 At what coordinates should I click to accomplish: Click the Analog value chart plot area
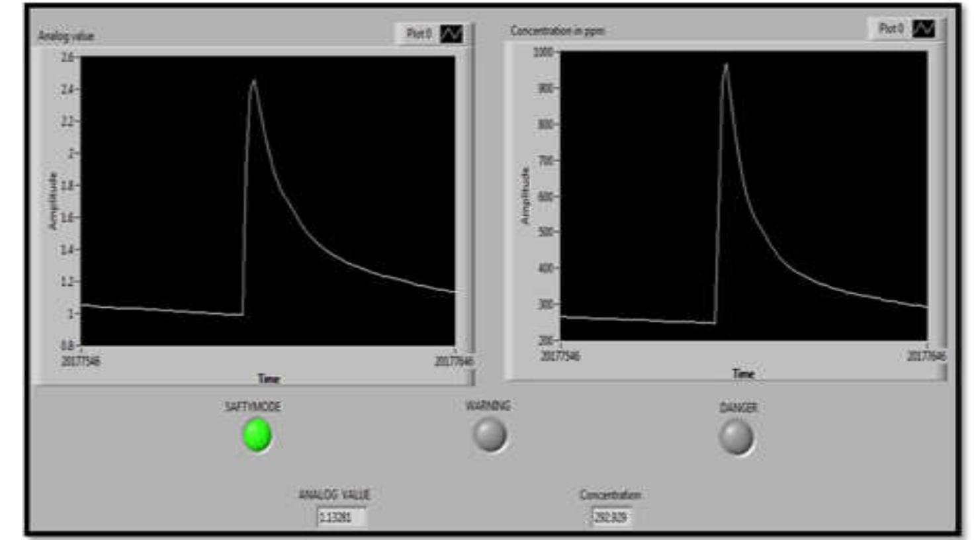coord(268,201)
